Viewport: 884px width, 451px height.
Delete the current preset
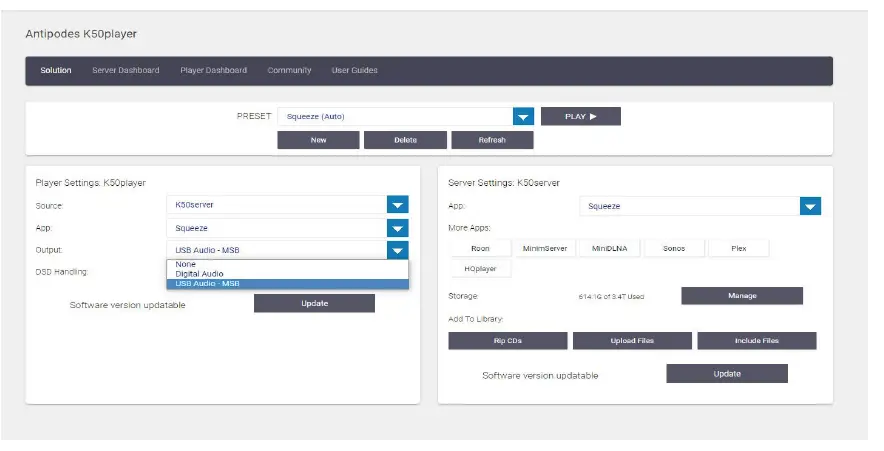tap(405, 140)
